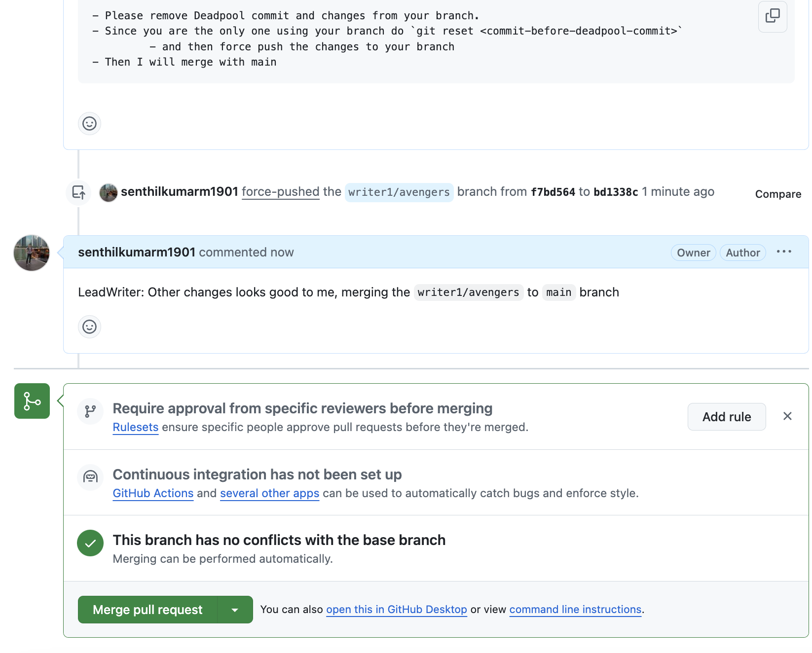Click the Add rule button
Viewport: 812px width, 653px height.
[x=726, y=417]
